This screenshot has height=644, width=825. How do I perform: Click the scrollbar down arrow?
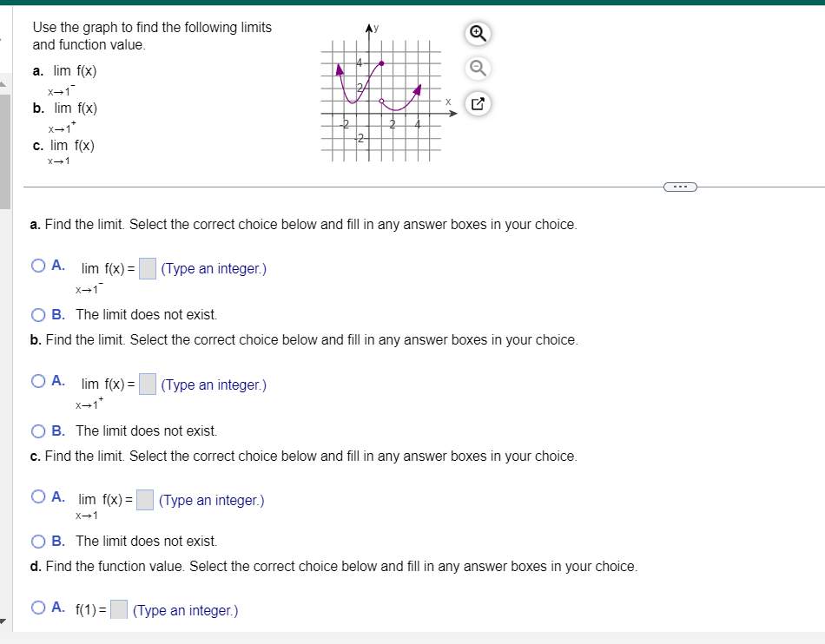point(3,621)
